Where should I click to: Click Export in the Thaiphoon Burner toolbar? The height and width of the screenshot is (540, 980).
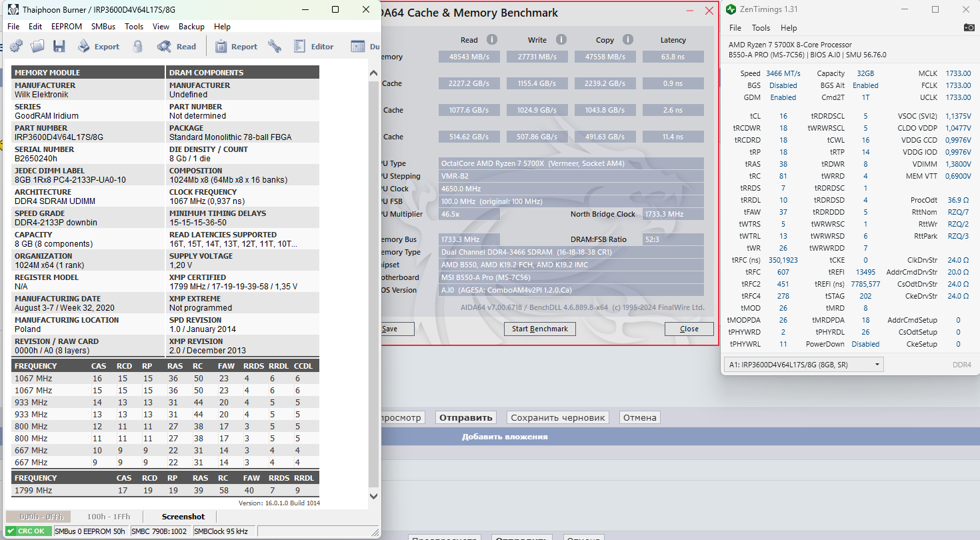coord(98,46)
